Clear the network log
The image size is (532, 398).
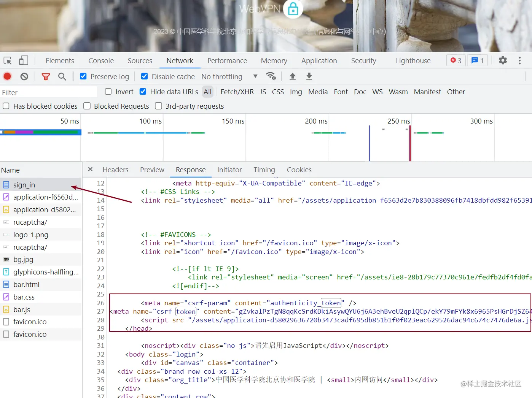(x=24, y=76)
